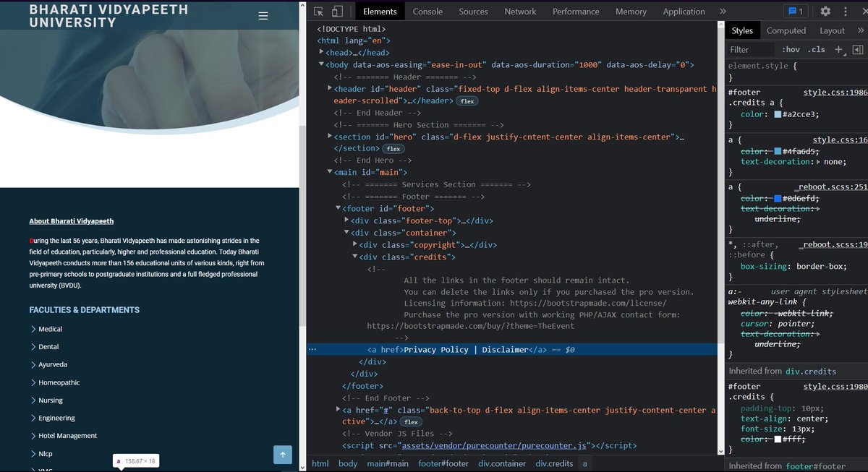This screenshot has height=472, width=868.
Task: Open the Dental faculty link
Action: [x=48, y=347]
